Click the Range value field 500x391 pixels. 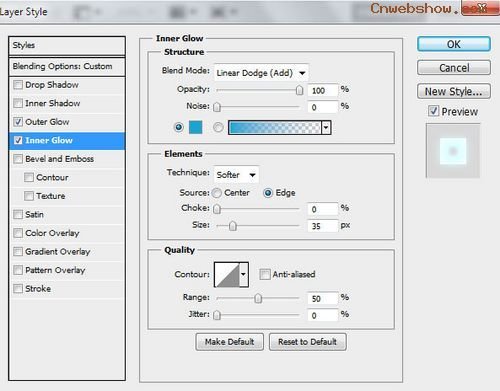pyautogui.click(x=323, y=299)
